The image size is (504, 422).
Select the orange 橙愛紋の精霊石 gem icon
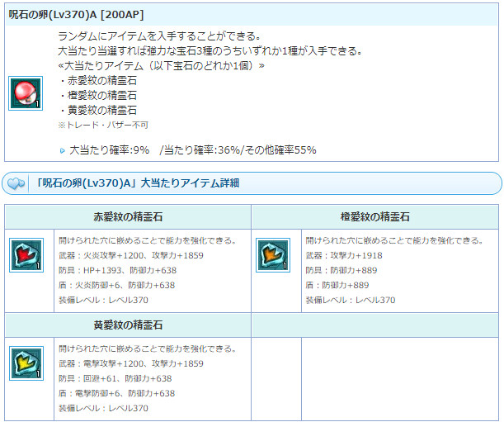click(268, 255)
